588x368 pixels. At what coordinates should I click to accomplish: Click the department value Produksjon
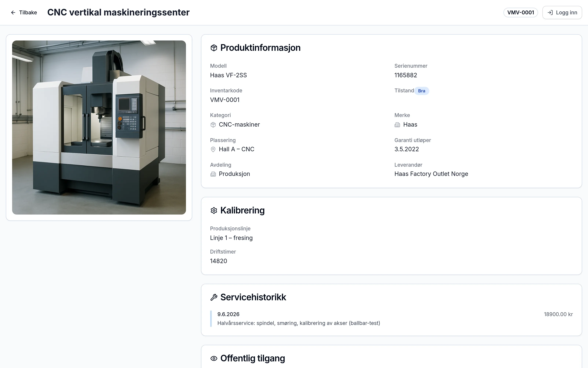coord(234,174)
